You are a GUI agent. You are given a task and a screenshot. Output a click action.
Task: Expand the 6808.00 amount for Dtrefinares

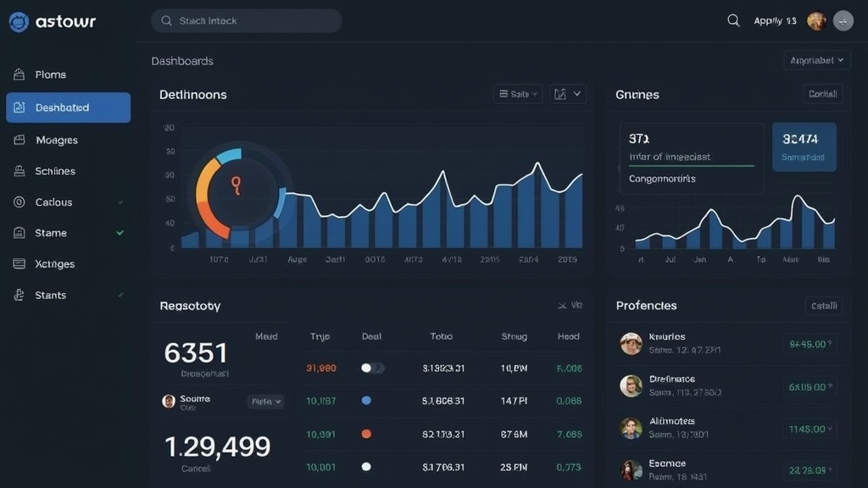pyautogui.click(x=810, y=386)
